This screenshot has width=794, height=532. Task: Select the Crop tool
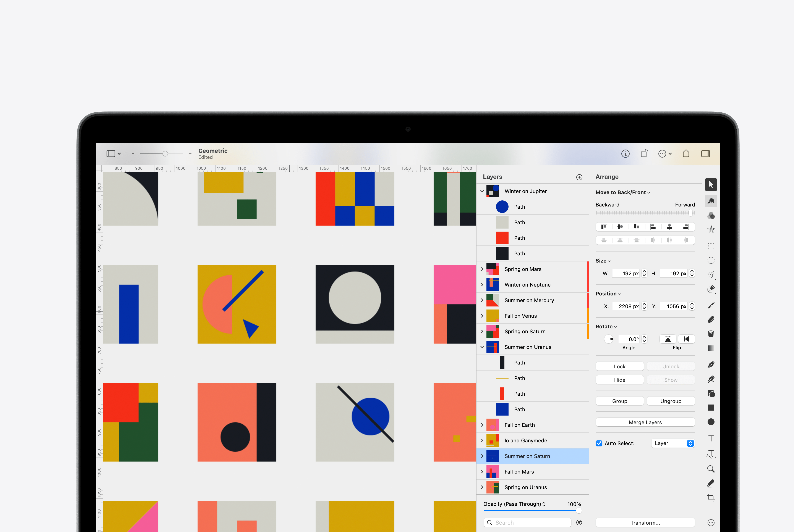(x=711, y=498)
